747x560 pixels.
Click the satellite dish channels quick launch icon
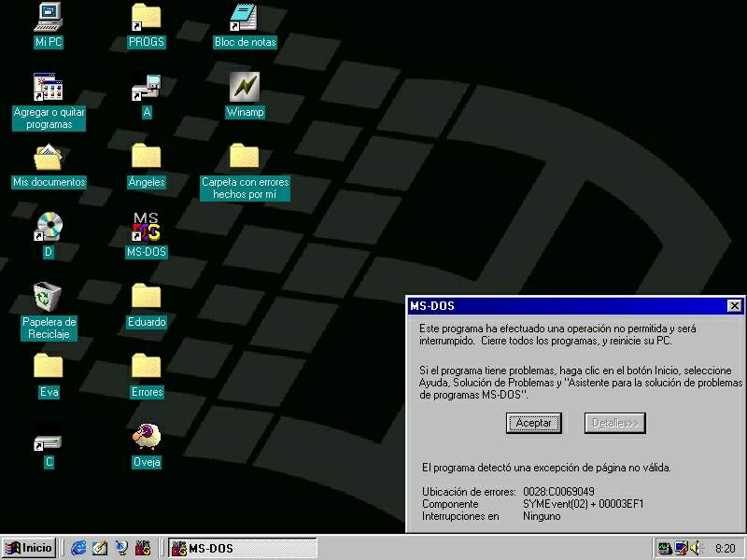point(121,548)
